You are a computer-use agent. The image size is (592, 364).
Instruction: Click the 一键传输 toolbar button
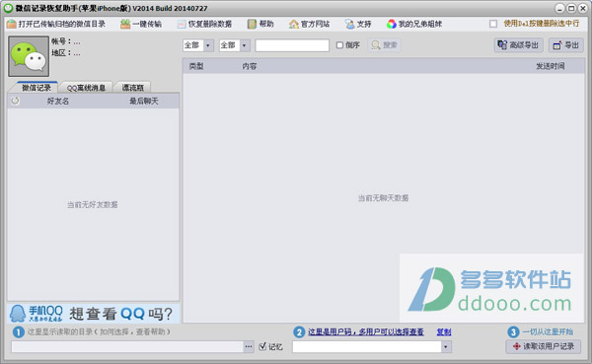(x=141, y=24)
